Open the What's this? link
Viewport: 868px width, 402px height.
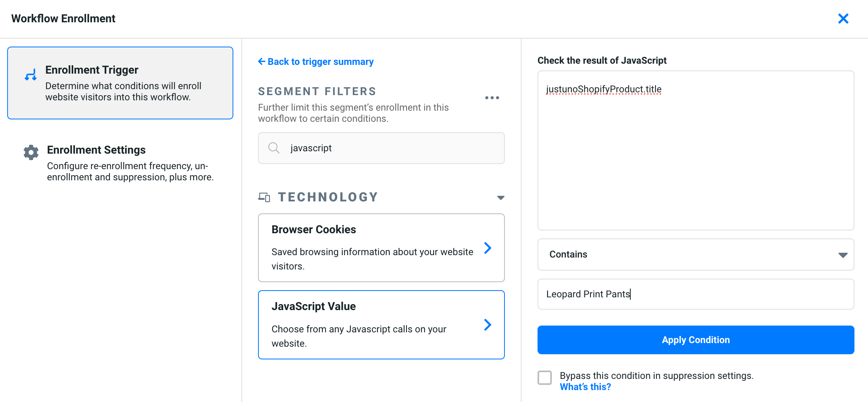(x=585, y=387)
